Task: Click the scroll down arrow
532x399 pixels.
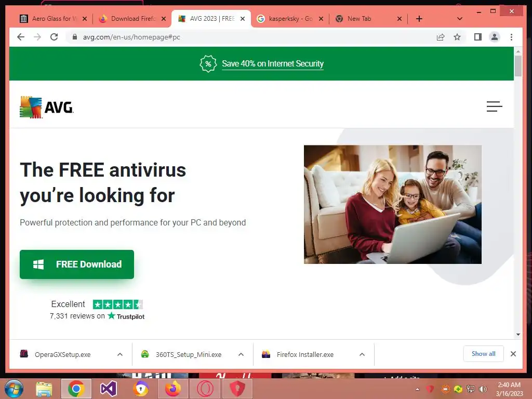Action: pos(518,335)
